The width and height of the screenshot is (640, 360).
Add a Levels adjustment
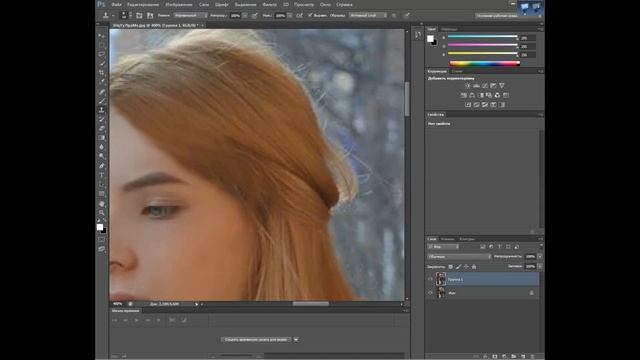point(476,86)
